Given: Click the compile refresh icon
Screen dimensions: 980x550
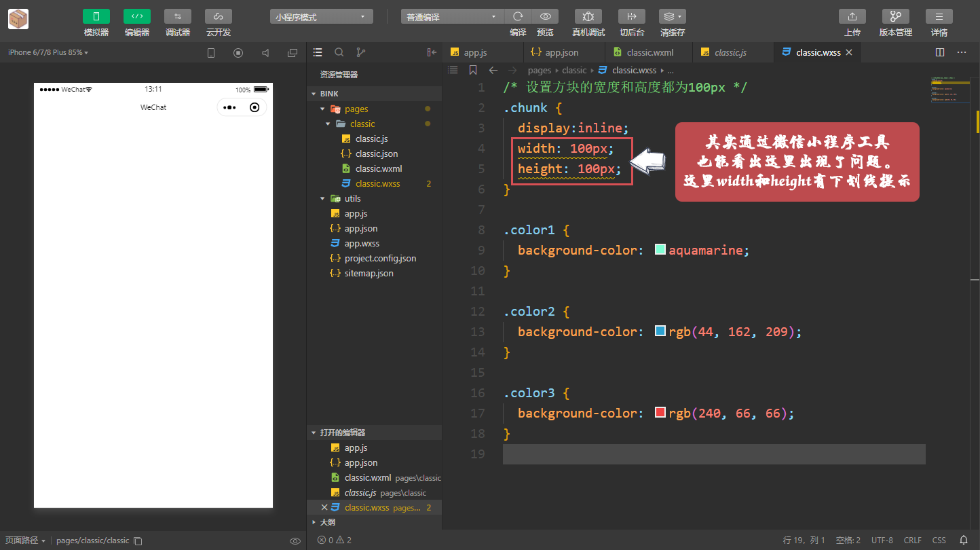Looking at the screenshot, I should coord(518,16).
